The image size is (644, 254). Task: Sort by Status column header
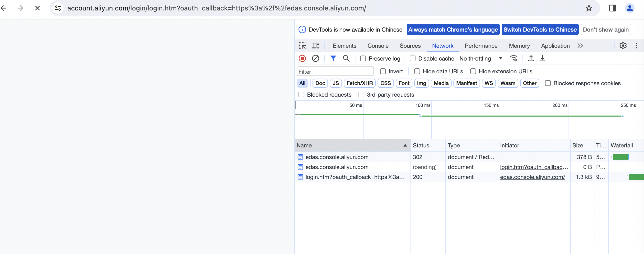[x=428, y=146]
